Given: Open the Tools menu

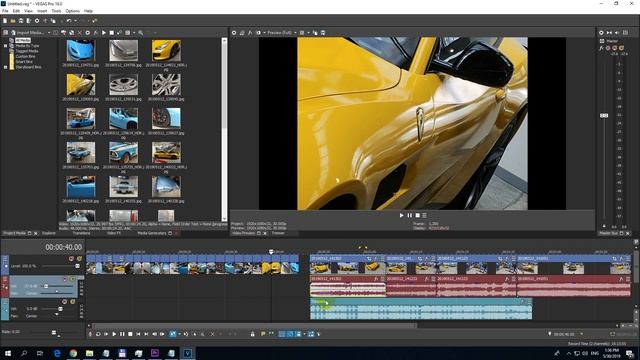Looking at the screenshot, I should pos(56,11).
